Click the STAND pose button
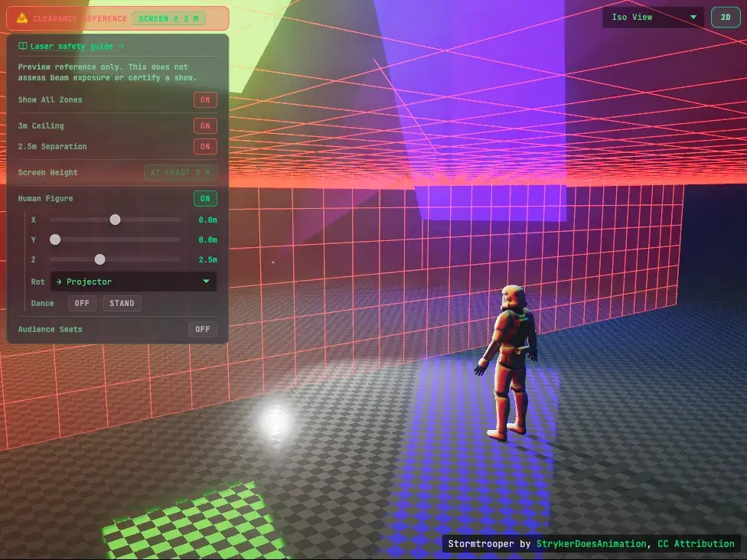The width and height of the screenshot is (747, 560). coord(122,303)
